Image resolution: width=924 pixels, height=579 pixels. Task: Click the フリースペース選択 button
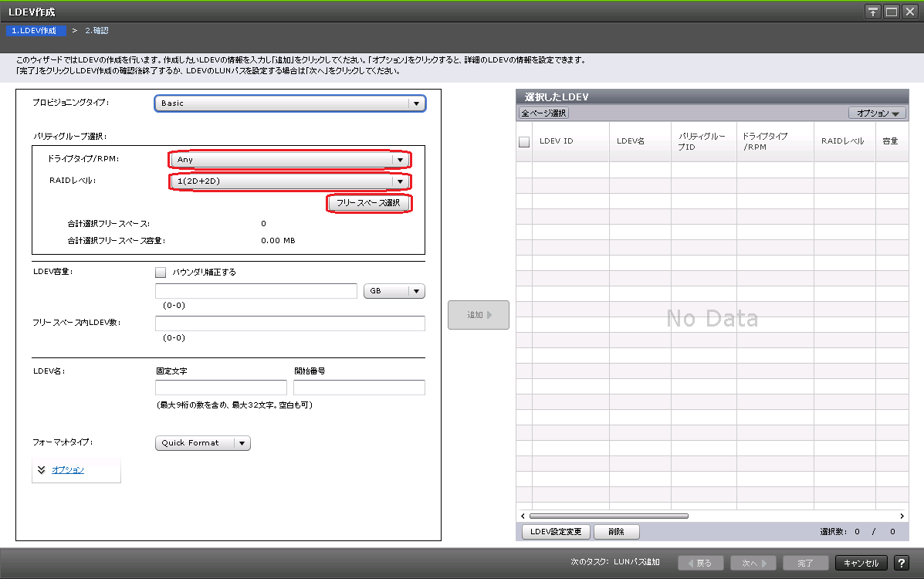click(368, 203)
